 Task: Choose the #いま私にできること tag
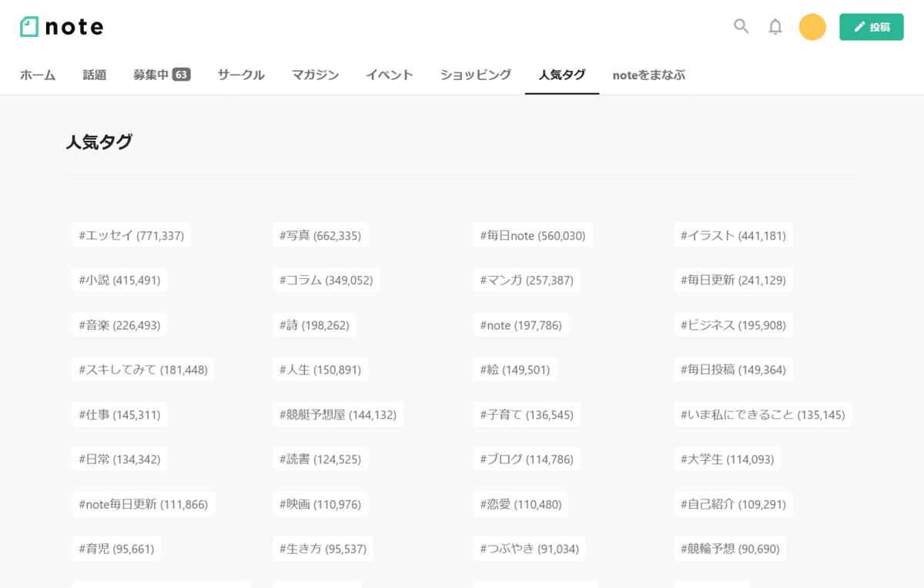click(762, 415)
